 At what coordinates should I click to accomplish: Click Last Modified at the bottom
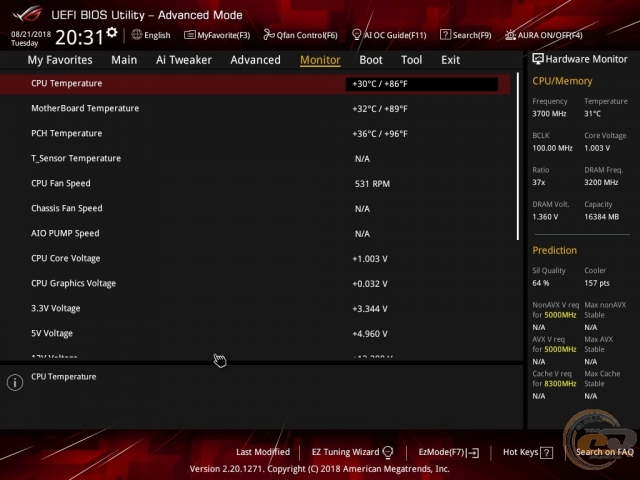coord(263,452)
